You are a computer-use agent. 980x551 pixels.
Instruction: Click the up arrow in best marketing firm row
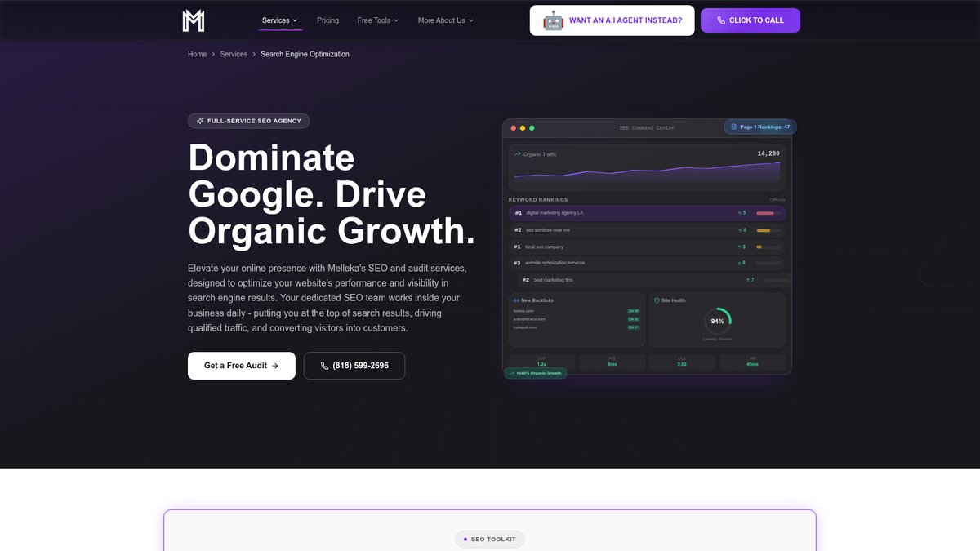[748, 280]
